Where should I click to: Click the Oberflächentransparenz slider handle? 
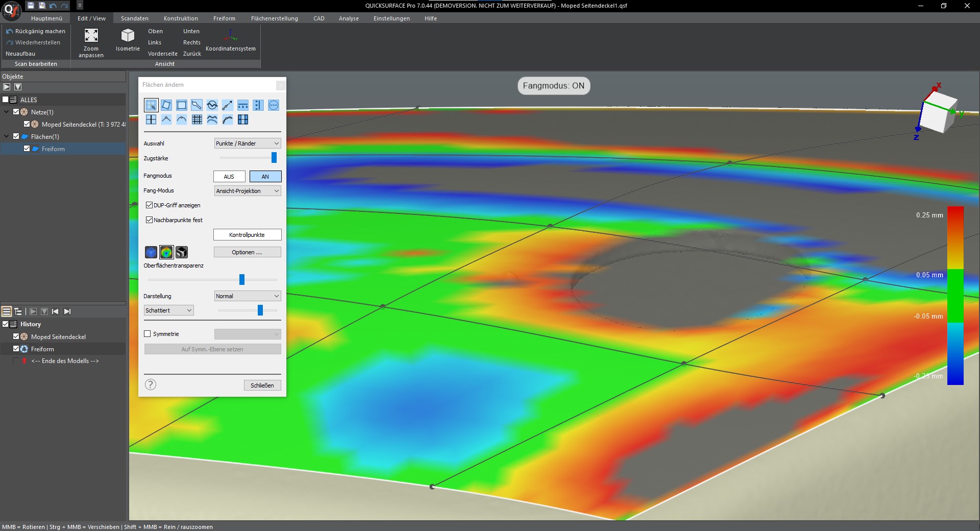(242, 279)
